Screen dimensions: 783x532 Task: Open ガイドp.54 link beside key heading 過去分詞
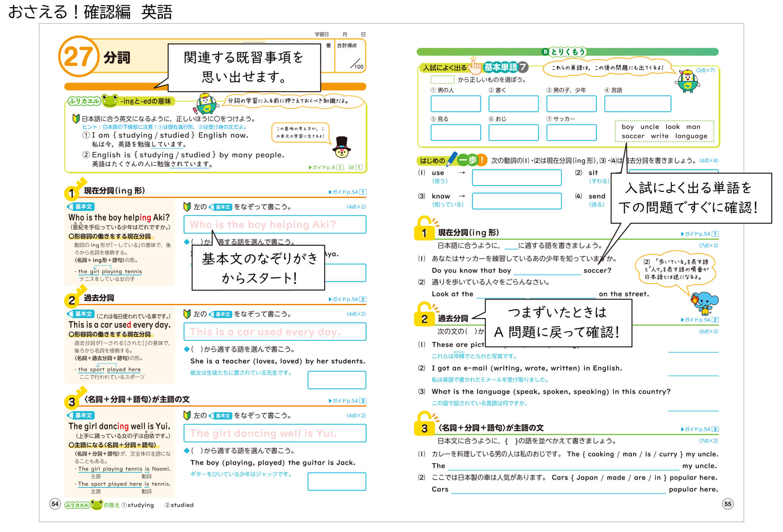(x=348, y=299)
